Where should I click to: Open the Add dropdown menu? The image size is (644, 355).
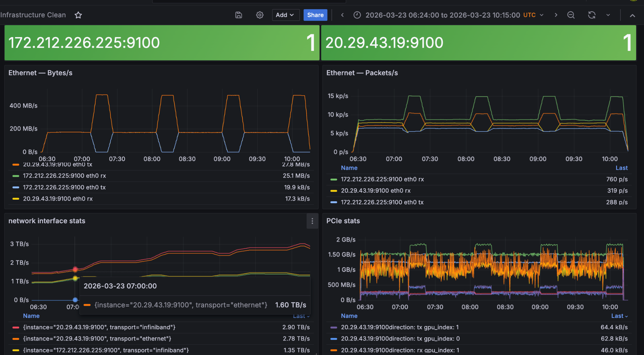click(x=285, y=15)
